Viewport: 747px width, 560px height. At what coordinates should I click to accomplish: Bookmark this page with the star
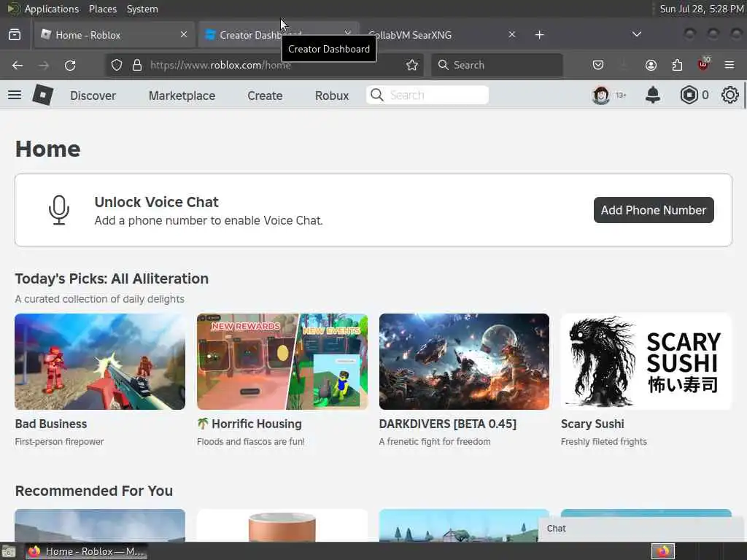(412, 65)
